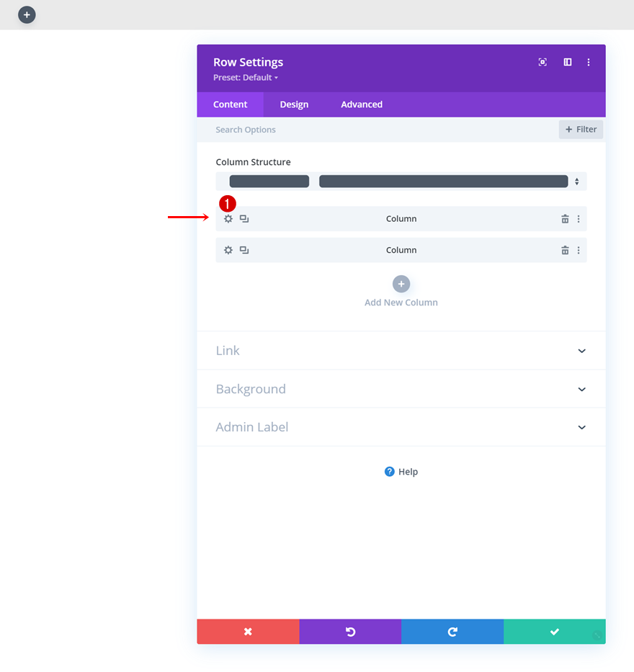Click the Background section chevron
This screenshot has width=634, height=672.
[581, 390]
